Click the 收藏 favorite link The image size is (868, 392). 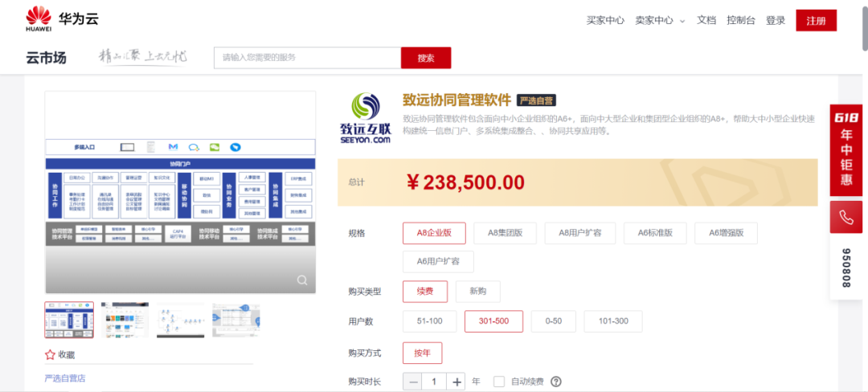coord(67,355)
